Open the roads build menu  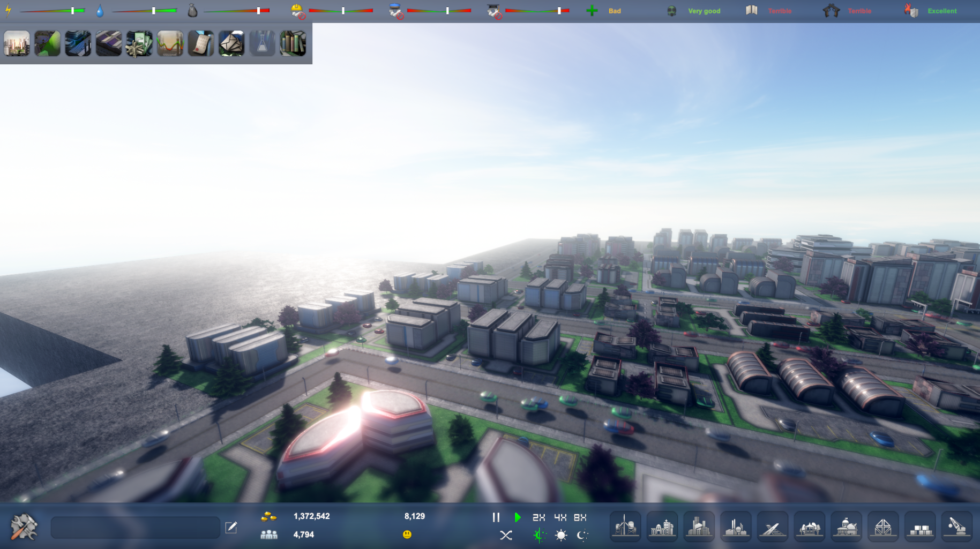click(773, 527)
